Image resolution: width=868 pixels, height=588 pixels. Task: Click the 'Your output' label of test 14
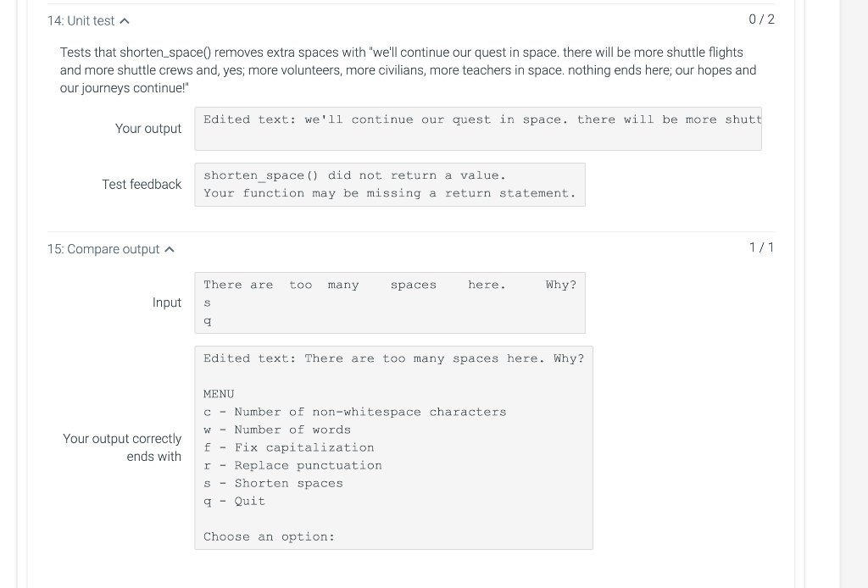148,129
